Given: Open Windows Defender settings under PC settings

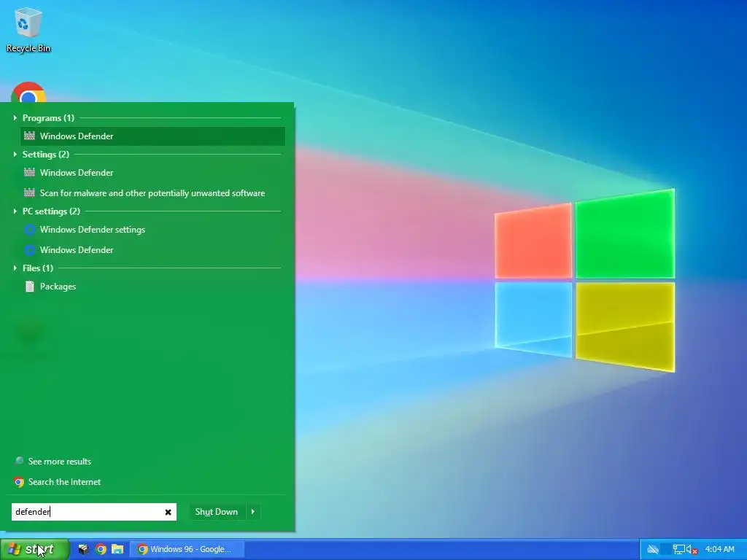Looking at the screenshot, I should tap(152, 230).
